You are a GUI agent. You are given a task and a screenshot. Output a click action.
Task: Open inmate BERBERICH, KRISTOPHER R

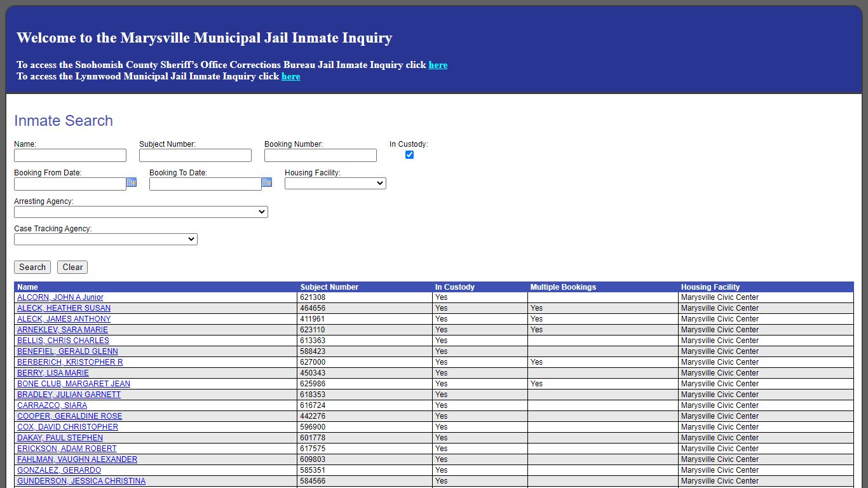point(70,362)
